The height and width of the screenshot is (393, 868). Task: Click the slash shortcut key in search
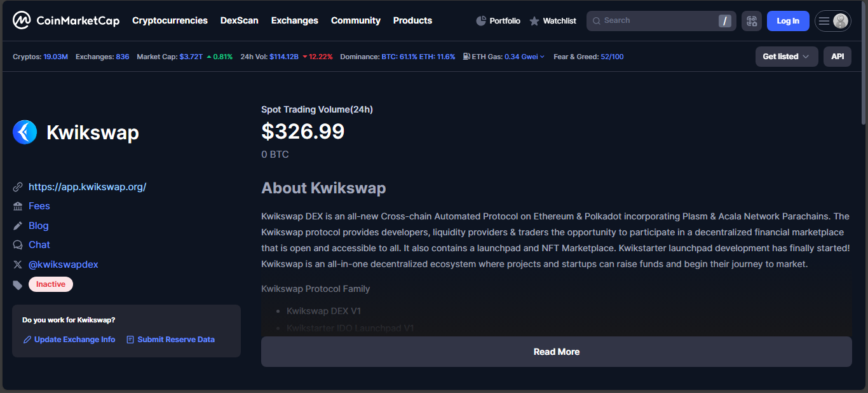[725, 21]
